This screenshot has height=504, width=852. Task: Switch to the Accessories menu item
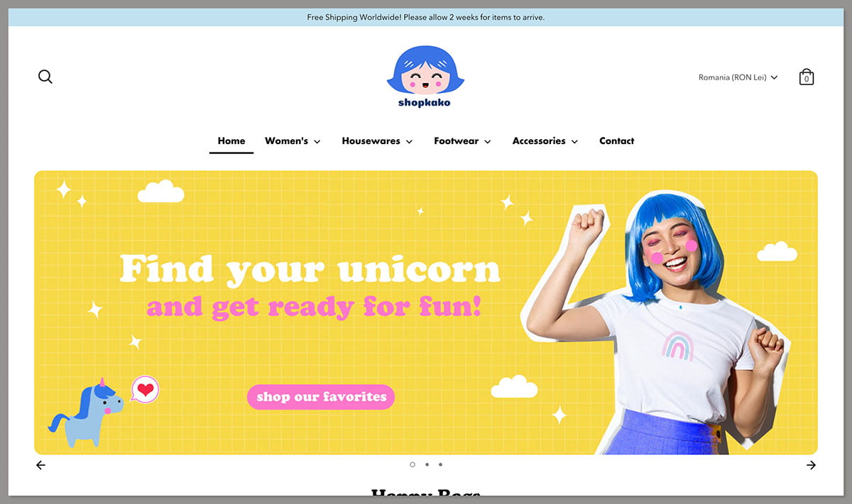(545, 141)
